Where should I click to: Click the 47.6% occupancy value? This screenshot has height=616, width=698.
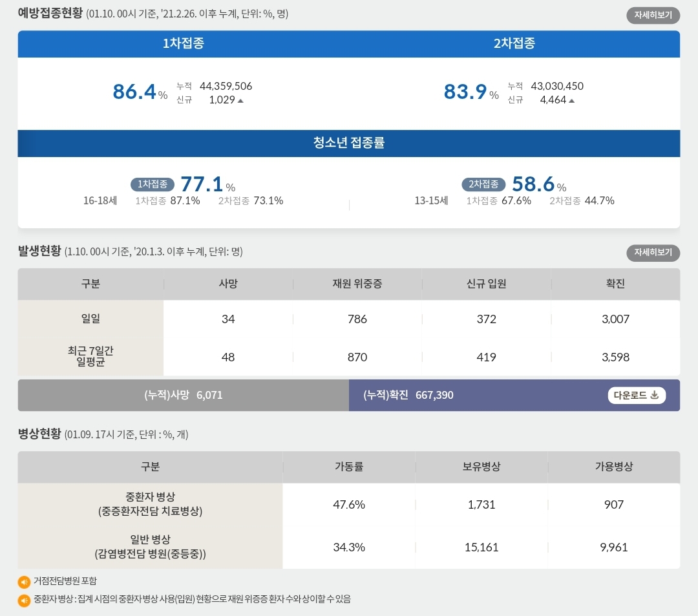349,505
